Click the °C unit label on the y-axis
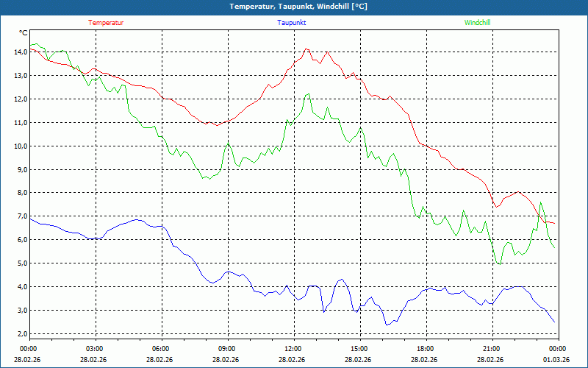This screenshot has height=368, width=588. coord(24,33)
